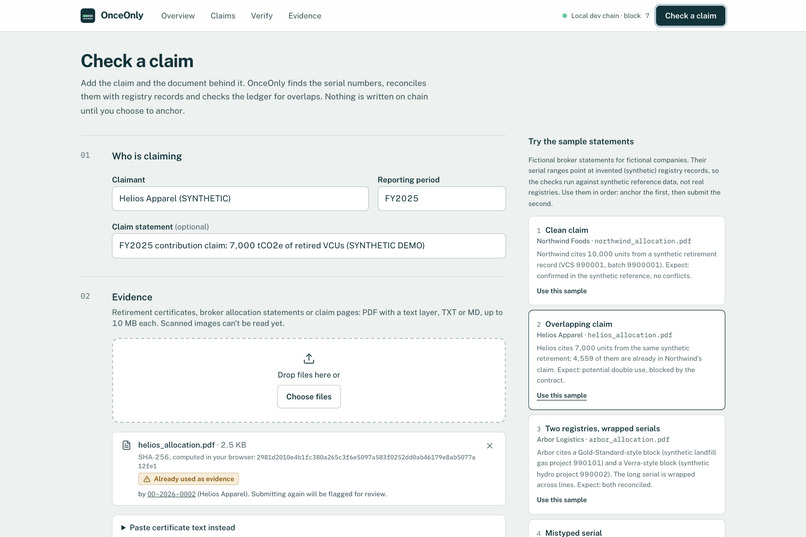Select the Mistyped serial card title
This screenshot has height=537, width=806.
(573, 532)
